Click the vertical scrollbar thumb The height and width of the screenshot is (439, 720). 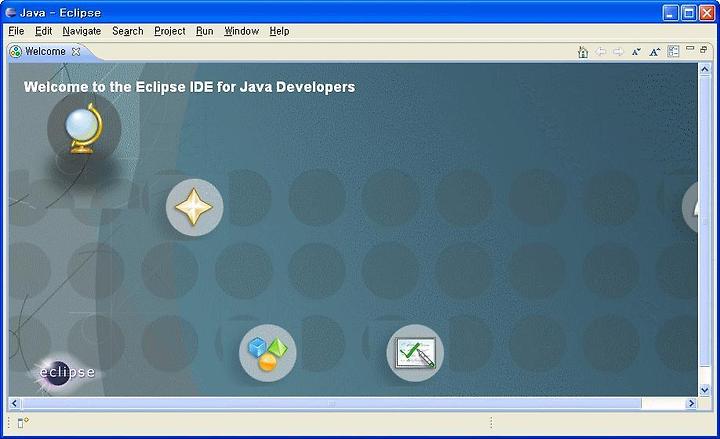(705, 221)
